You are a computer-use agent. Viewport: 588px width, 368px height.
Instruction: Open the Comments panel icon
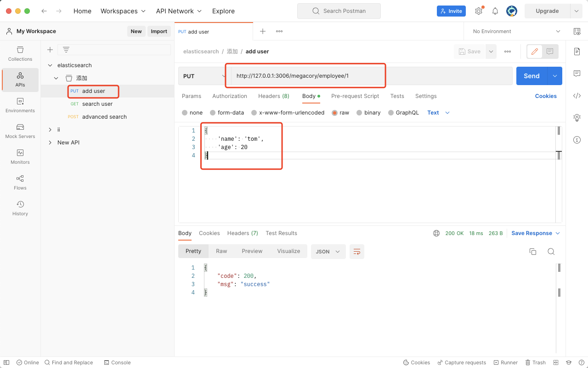coord(577,74)
